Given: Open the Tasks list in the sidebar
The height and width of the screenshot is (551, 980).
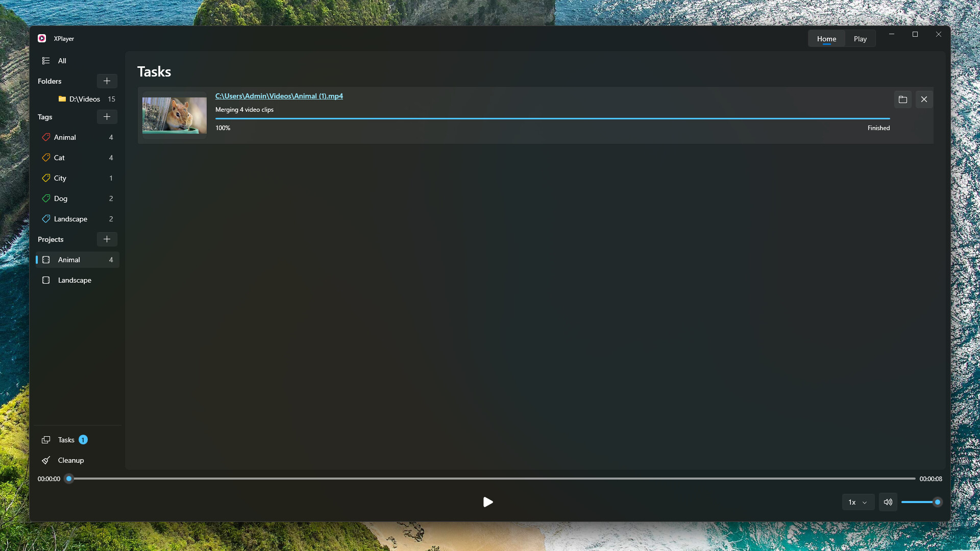Looking at the screenshot, I should [66, 440].
